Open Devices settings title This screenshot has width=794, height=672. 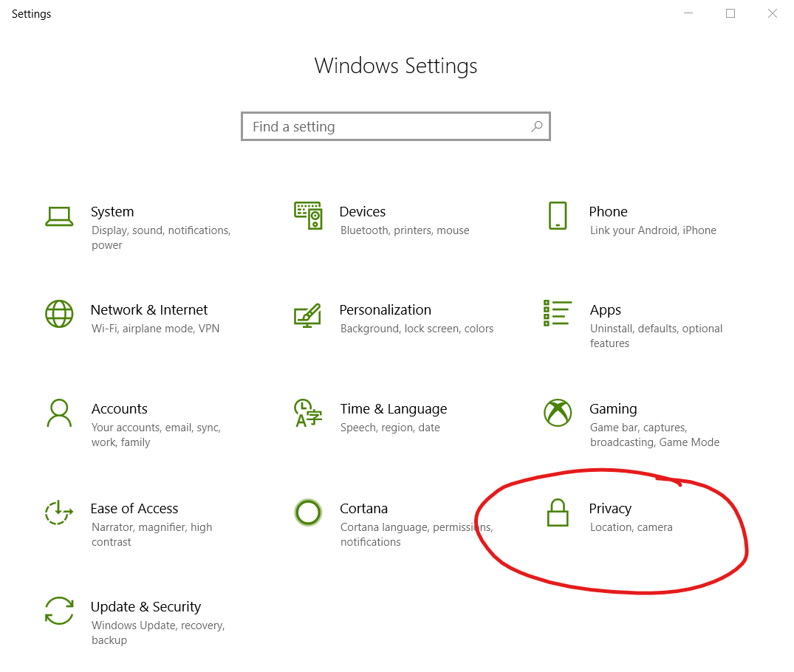tap(363, 212)
